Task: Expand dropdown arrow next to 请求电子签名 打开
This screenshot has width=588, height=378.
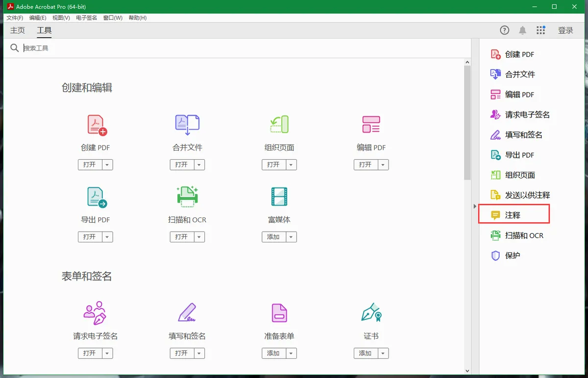Action: (x=107, y=353)
